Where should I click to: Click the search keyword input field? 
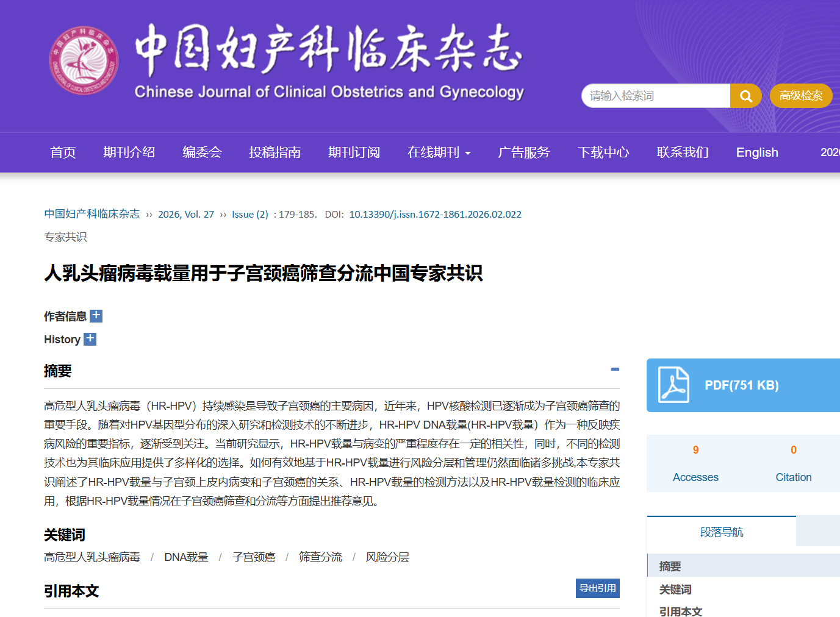[656, 96]
